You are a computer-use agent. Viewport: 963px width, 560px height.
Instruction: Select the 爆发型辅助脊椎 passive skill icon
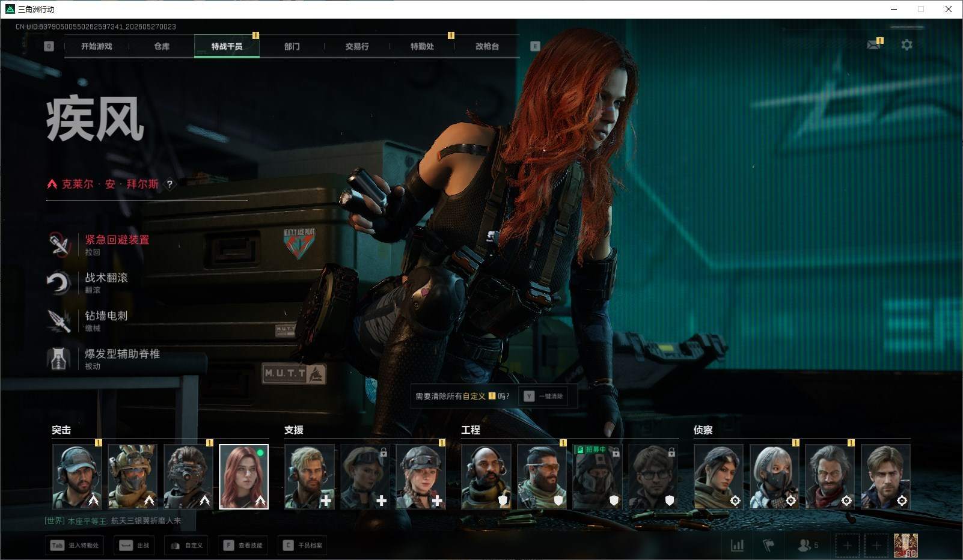click(x=59, y=358)
